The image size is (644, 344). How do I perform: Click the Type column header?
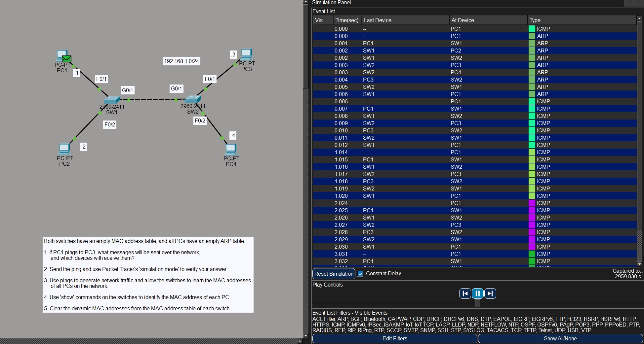pos(582,20)
